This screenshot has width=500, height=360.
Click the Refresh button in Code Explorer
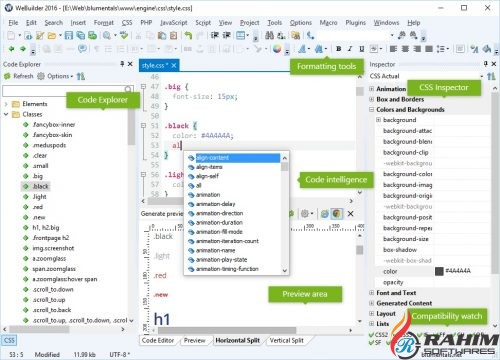[19, 76]
